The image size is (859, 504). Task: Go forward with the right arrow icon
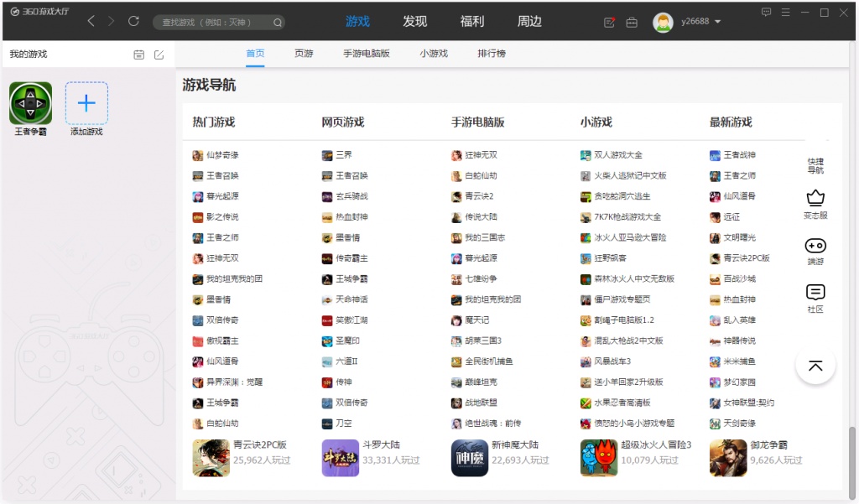[112, 21]
